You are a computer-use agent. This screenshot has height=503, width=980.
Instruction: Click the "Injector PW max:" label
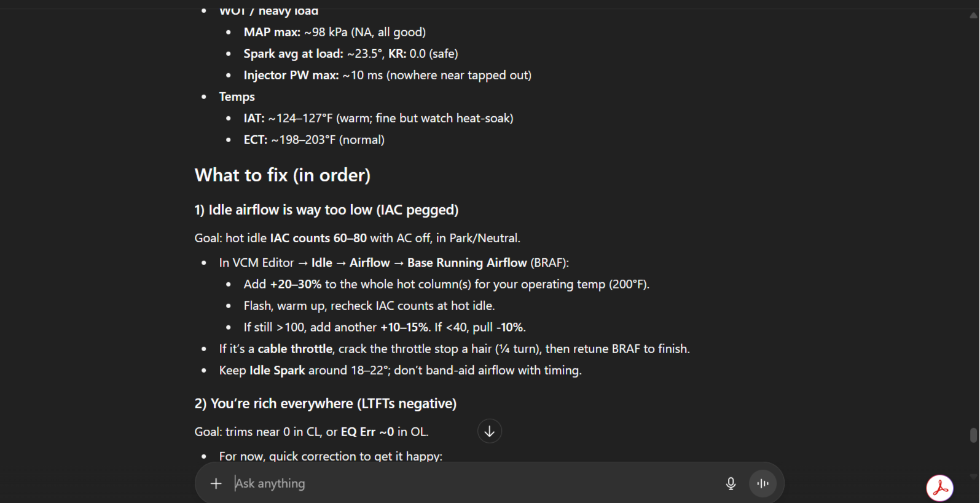point(291,75)
